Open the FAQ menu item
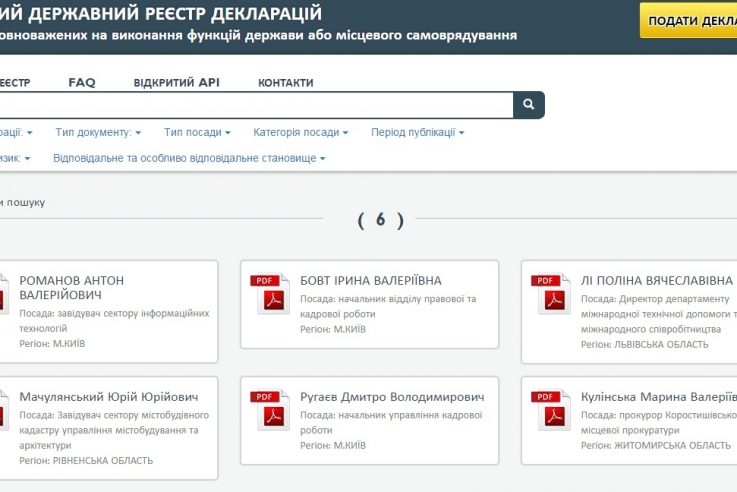The image size is (737, 492). click(x=82, y=83)
